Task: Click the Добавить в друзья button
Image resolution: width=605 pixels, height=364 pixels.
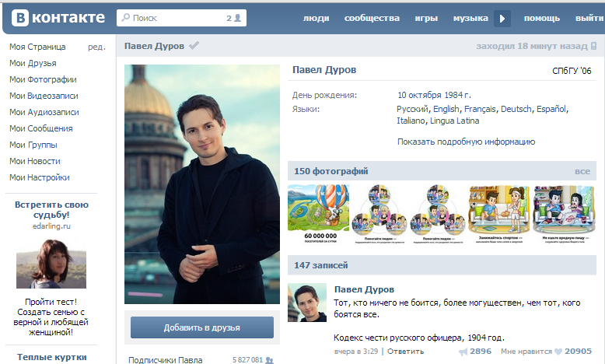Action: point(201,327)
